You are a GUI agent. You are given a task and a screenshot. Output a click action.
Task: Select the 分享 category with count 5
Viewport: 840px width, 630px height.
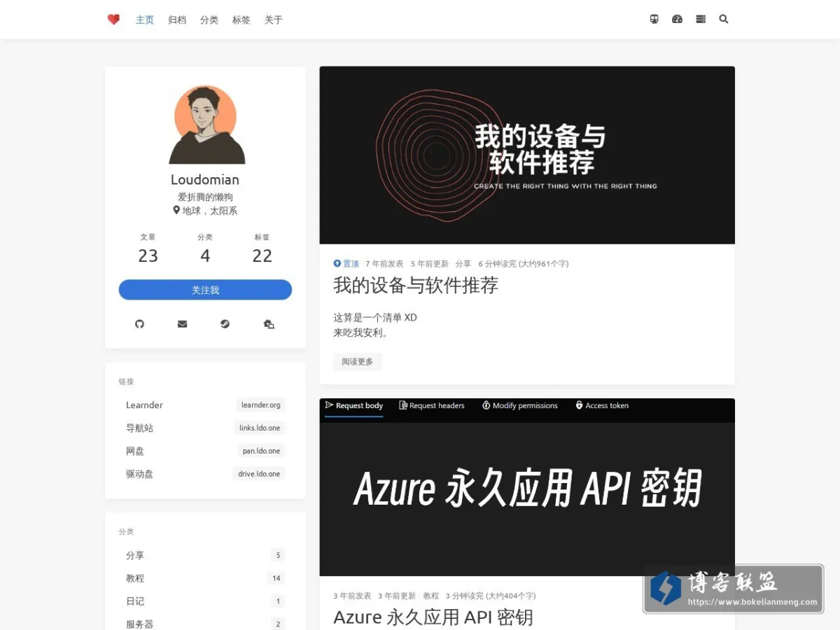pos(205,555)
